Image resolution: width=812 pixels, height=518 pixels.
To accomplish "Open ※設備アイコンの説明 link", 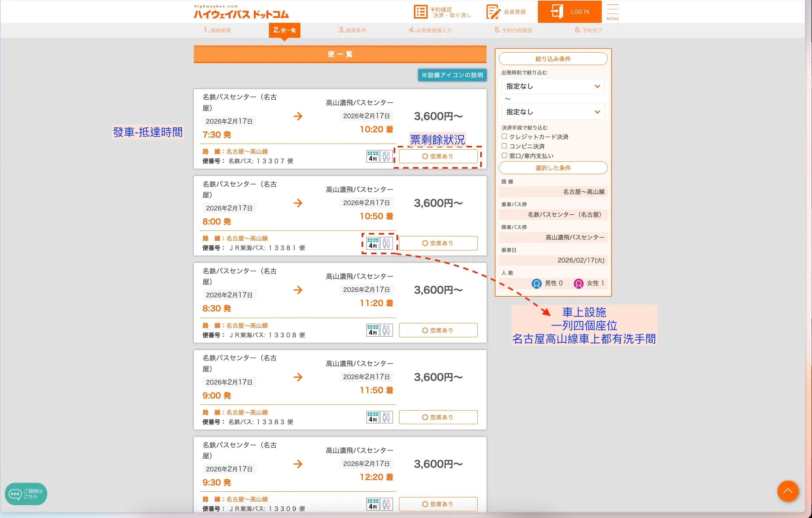I will click(x=452, y=75).
